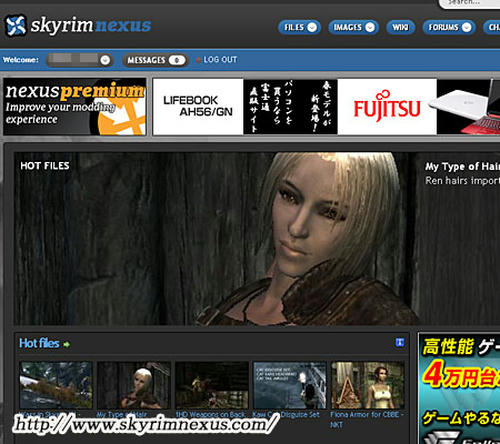Click the Weapons on Back link text
This screenshot has height=444, width=500.
click(x=211, y=415)
